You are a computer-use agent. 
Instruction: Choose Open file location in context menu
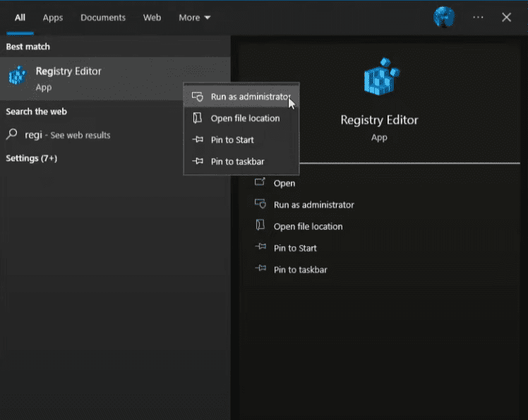click(x=241, y=118)
